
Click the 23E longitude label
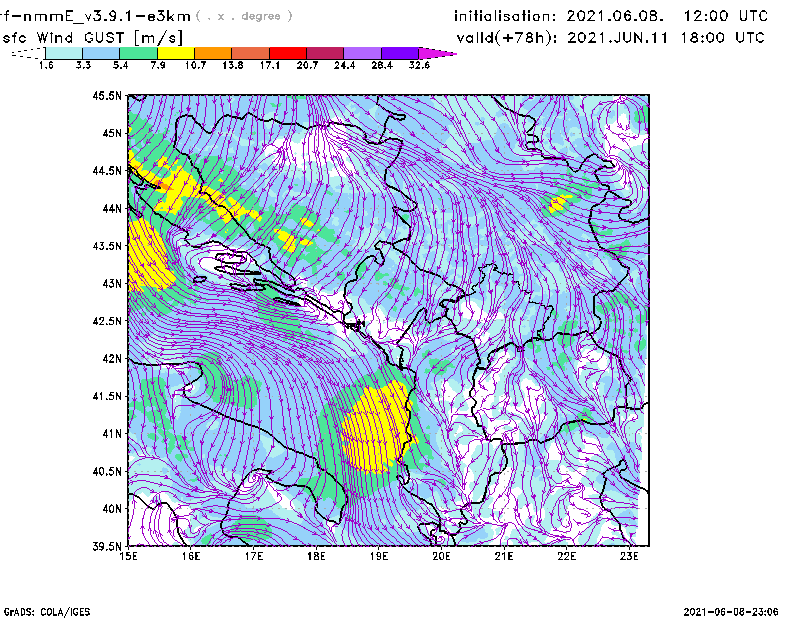[x=629, y=556]
